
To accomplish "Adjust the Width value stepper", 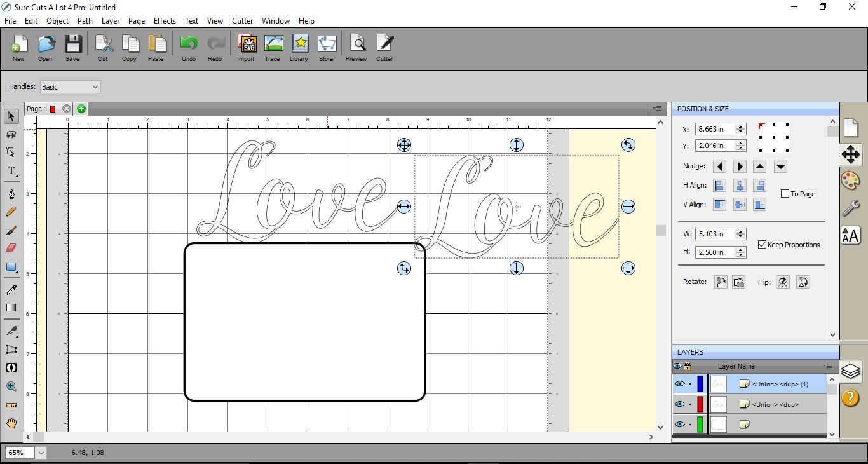I will 740,234.
